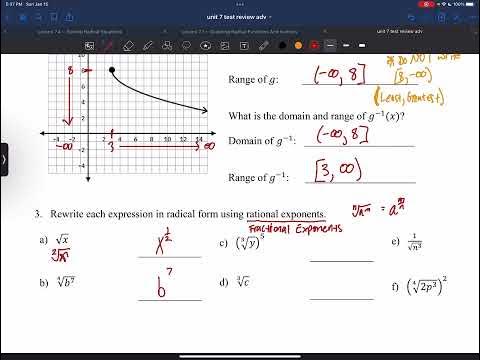Select the text box tool
This screenshot has height=360, width=480.
244,46
